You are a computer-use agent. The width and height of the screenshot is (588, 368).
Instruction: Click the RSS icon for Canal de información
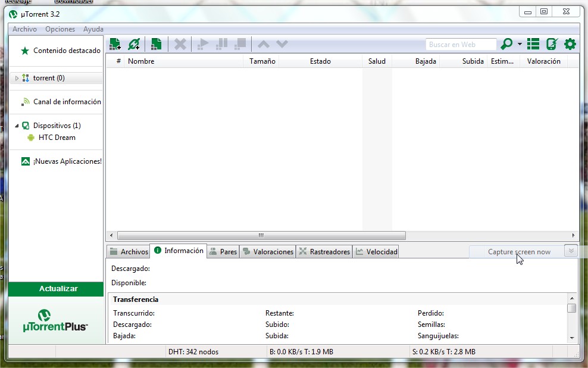tap(25, 102)
